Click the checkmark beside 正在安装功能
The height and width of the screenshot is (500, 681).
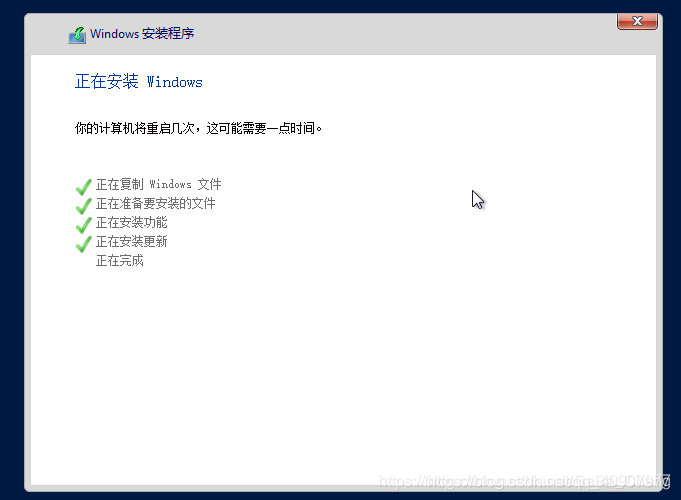point(83,225)
